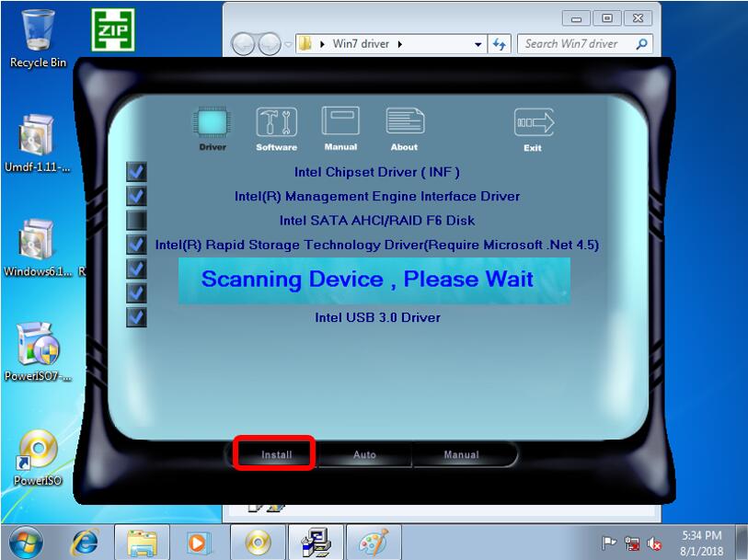Image resolution: width=748 pixels, height=560 pixels.
Task: Open the Windows Start menu
Action: pyautogui.click(x=26, y=543)
